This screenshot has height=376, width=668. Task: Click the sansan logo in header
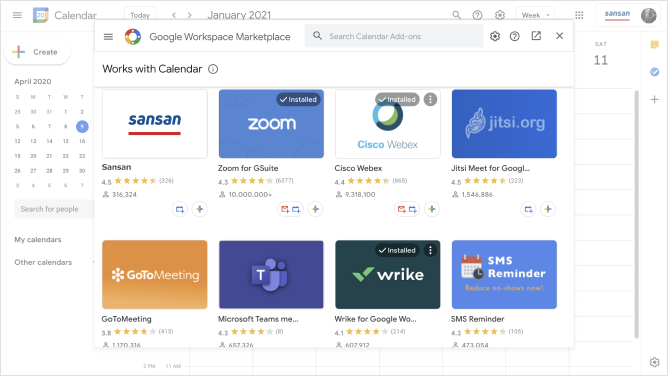617,14
